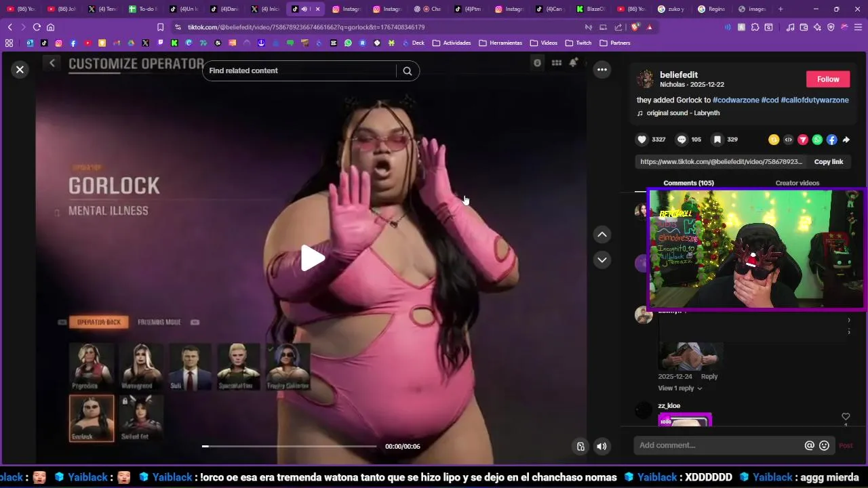
Task: Open the Videos bookmarks folder
Action: [x=544, y=43]
